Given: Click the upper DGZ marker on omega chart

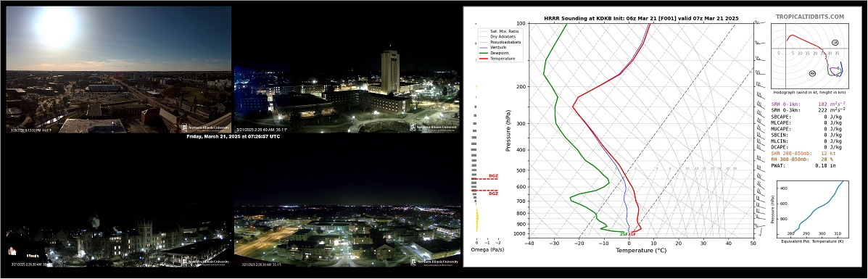Looking at the screenshot, I should [x=492, y=177].
